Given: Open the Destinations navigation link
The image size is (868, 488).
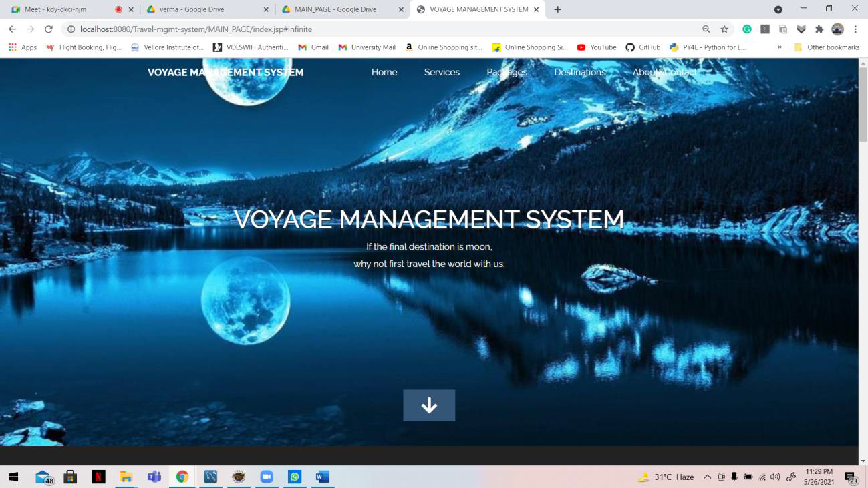Looking at the screenshot, I should (x=580, y=72).
